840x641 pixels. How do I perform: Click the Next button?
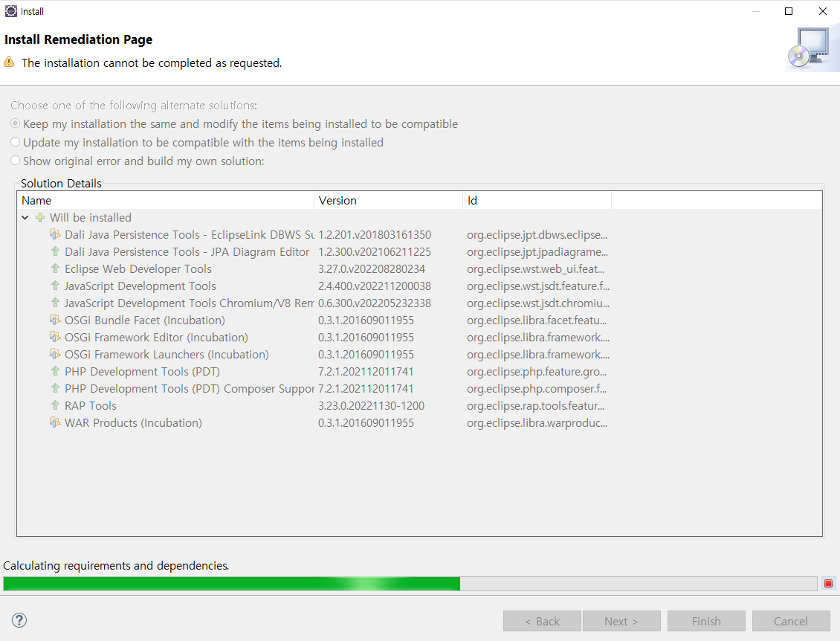(x=621, y=621)
